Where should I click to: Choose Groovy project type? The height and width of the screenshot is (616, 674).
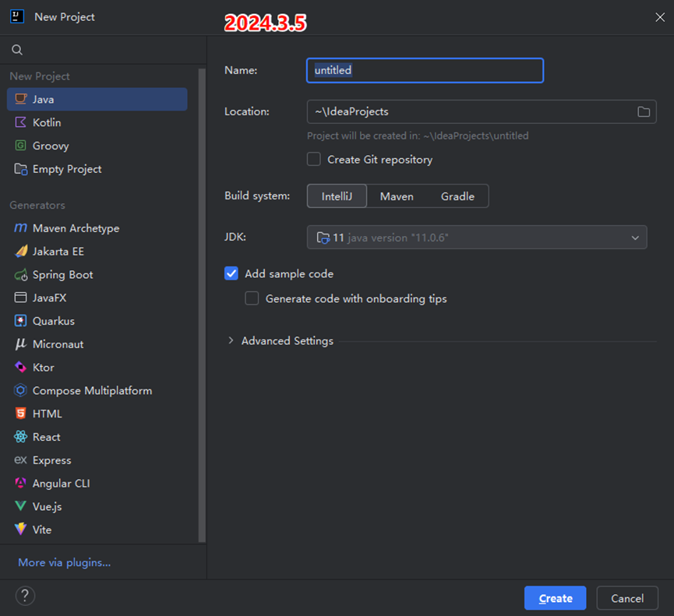point(97,146)
